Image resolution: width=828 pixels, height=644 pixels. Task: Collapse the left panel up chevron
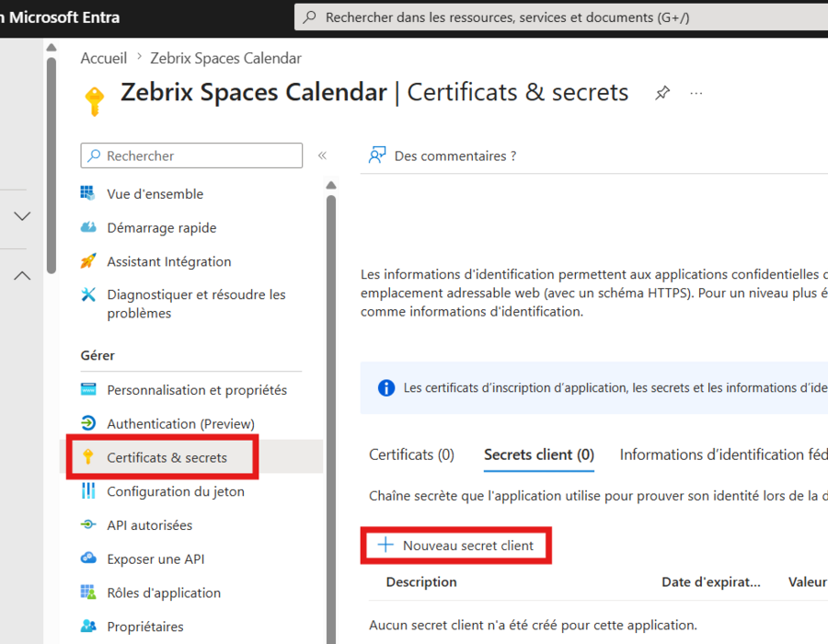point(22,275)
